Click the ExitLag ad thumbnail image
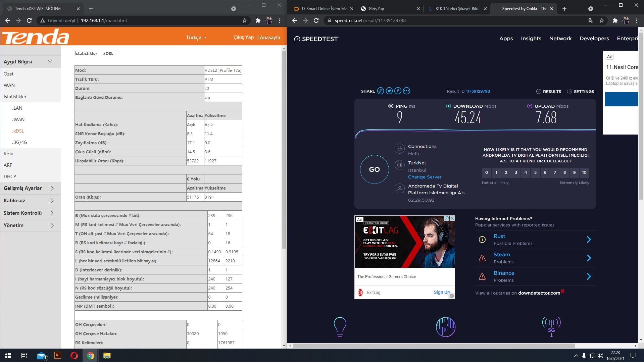Screen dimensions: 644x362 (x=405, y=242)
